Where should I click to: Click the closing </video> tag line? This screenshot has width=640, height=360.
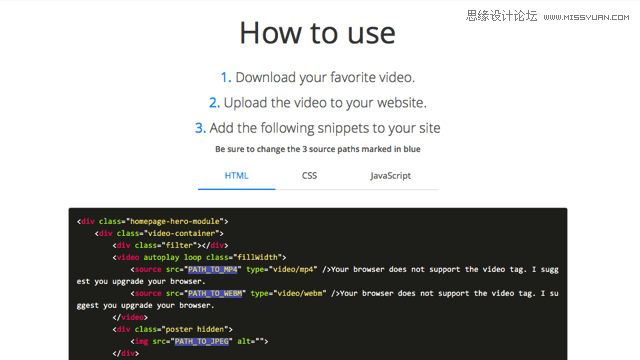[x=130, y=317]
